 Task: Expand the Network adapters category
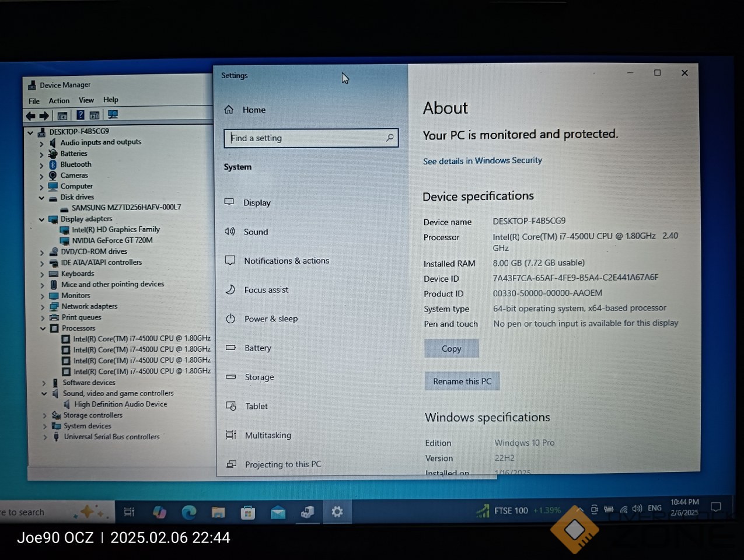click(x=42, y=307)
